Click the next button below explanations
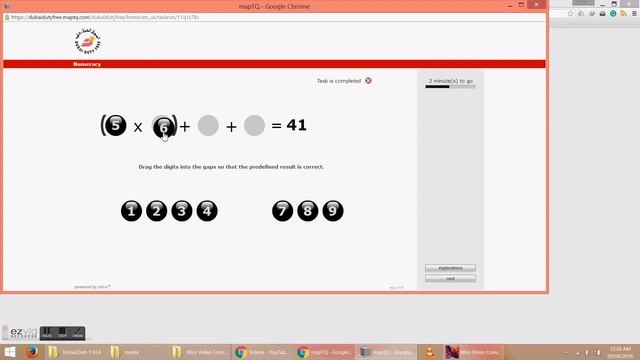640x360 pixels. (x=450, y=278)
